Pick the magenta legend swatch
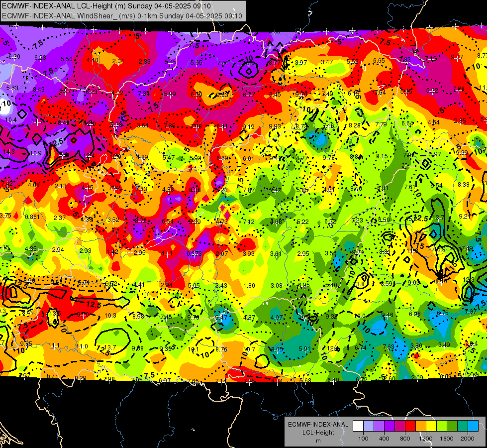Image resolution: width=487 pixels, height=448 pixels. coord(400,426)
